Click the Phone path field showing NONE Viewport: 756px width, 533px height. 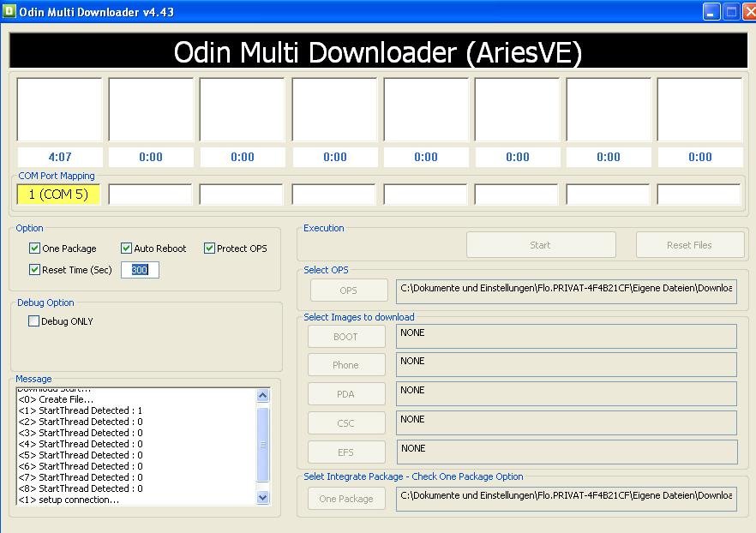pyautogui.click(x=567, y=365)
